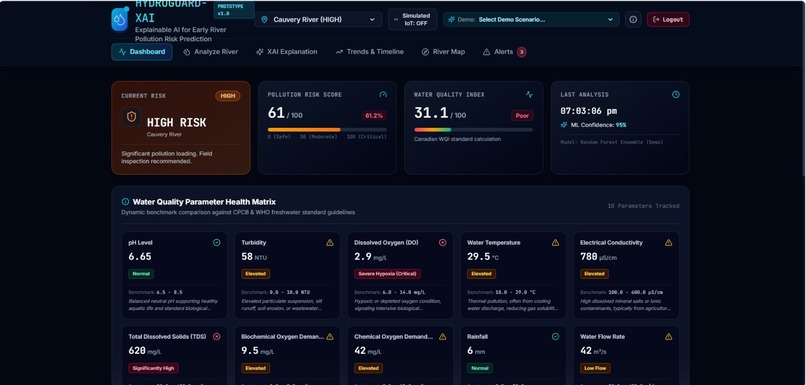The height and width of the screenshot is (385, 806).
Task: Click the red cross icon on Total Dissolved Solids card
Action: click(216, 337)
